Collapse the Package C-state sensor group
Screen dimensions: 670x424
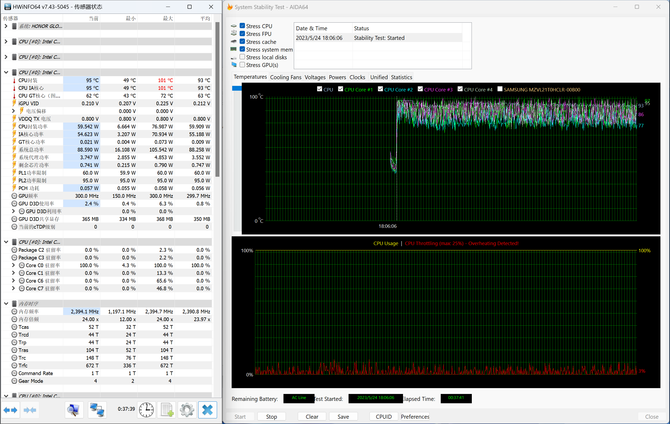tap(6, 242)
